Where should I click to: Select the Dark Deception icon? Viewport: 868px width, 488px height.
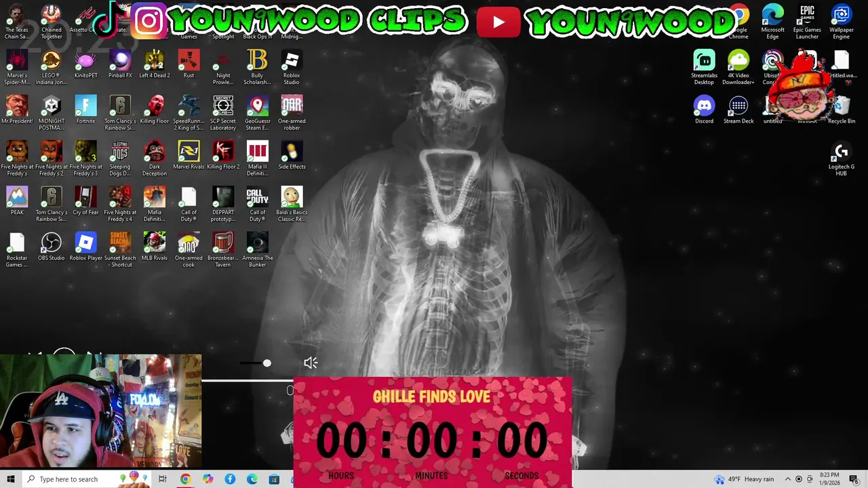coord(155,159)
